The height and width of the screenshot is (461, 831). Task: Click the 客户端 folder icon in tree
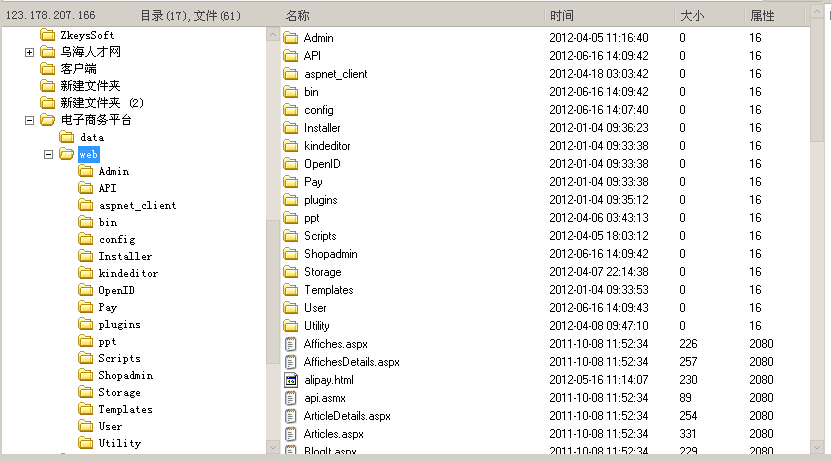pyautogui.click(x=48, y=69)
